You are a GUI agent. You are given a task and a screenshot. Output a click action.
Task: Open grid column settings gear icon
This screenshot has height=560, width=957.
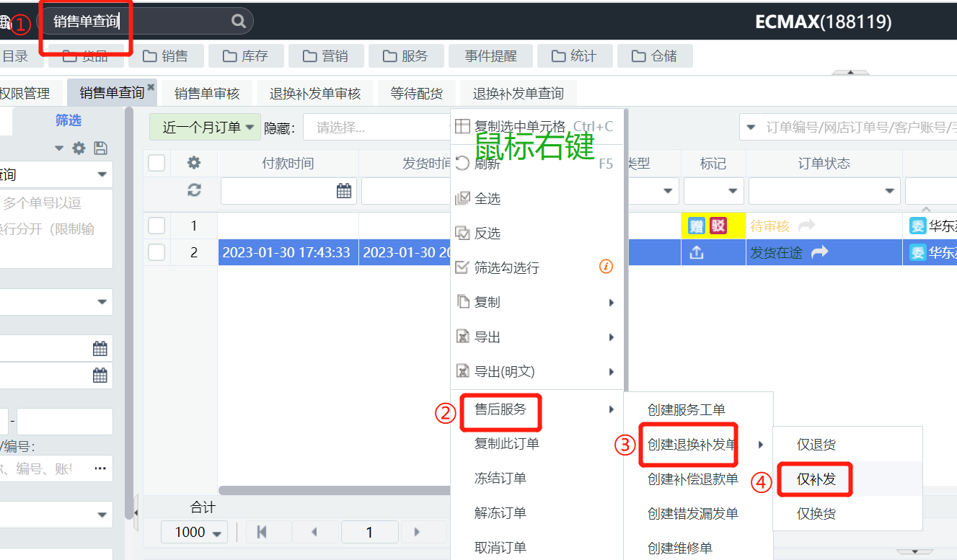[x=194, y=163]
